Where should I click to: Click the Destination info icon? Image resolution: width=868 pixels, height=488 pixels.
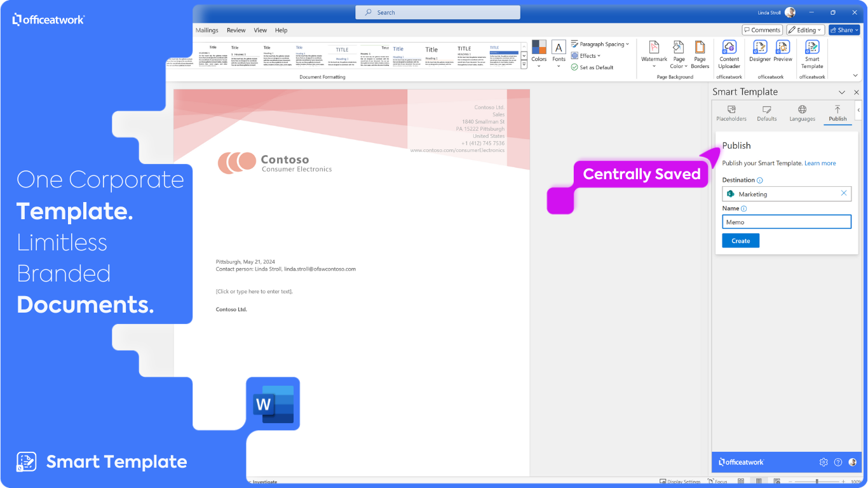[760, 180]
